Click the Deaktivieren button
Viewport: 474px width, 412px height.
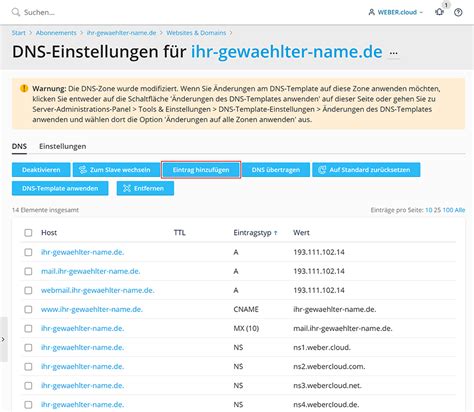click(41, 170)
